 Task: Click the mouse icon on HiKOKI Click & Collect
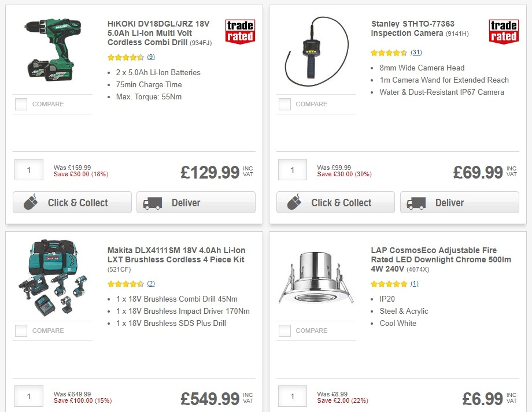point(30,202)
